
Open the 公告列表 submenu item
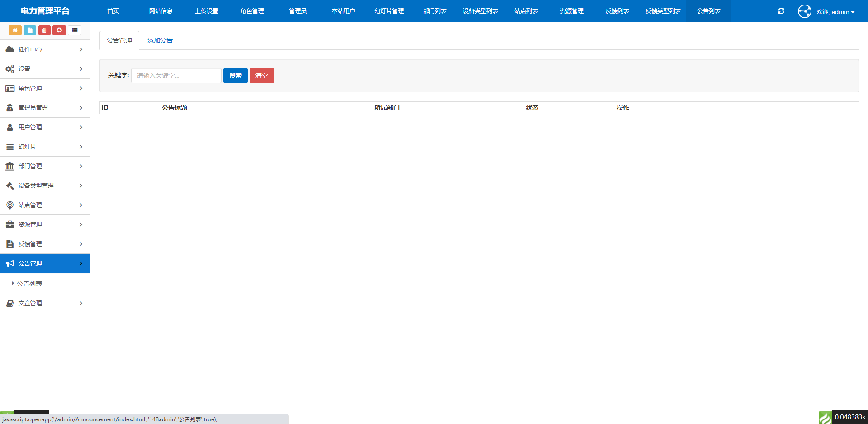pos(29,284)
